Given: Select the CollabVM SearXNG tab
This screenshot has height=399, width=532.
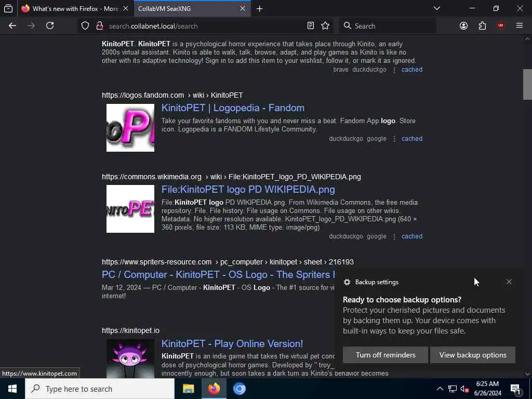Looking at the screenshot, I should [x=192, y=8].
